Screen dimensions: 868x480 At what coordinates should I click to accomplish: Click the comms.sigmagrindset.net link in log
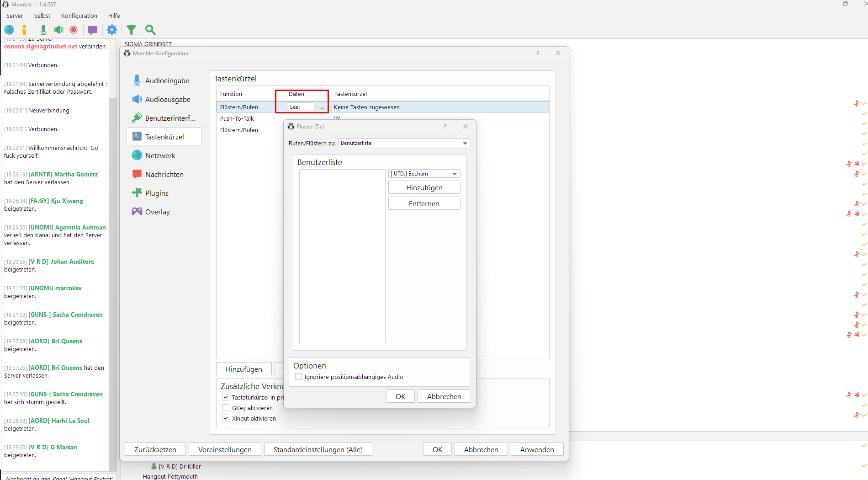(x=41, y=46)
